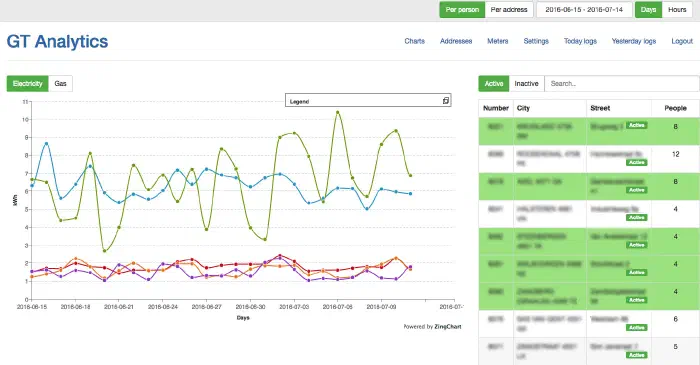Click the Active badge in the 5-people row
Image resolution: width=700 pixels, height=365 pixels.
(x=637, y=355)
